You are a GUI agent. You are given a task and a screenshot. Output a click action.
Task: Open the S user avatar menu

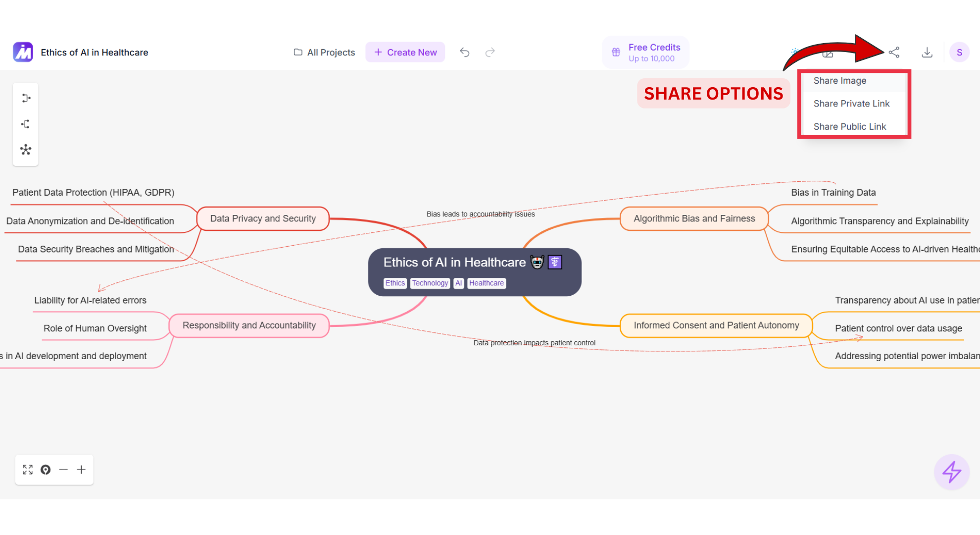point(959,52)
